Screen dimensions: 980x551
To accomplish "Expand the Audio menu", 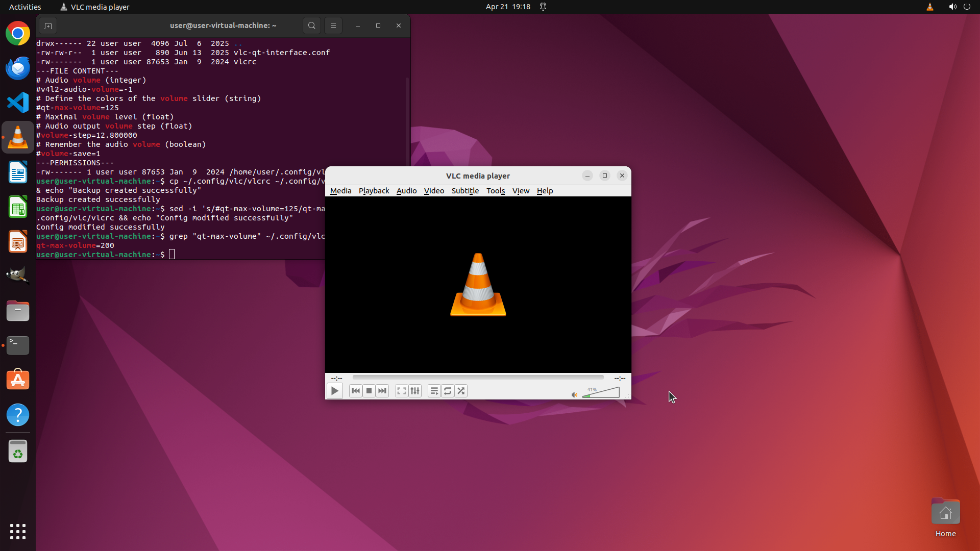I will tap(406, 191).
